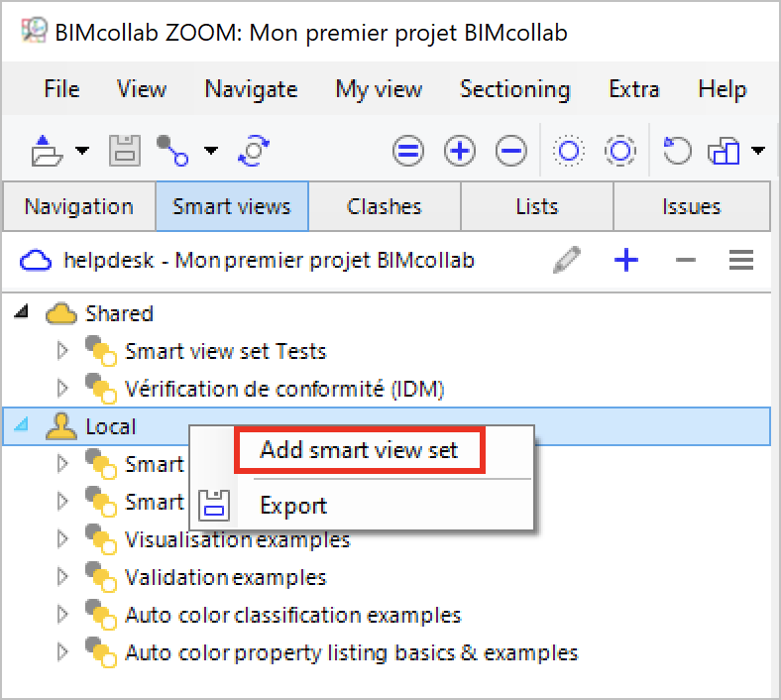781x700 pixels.
Task: Choose Add smart view set
Action: [359, 450]
